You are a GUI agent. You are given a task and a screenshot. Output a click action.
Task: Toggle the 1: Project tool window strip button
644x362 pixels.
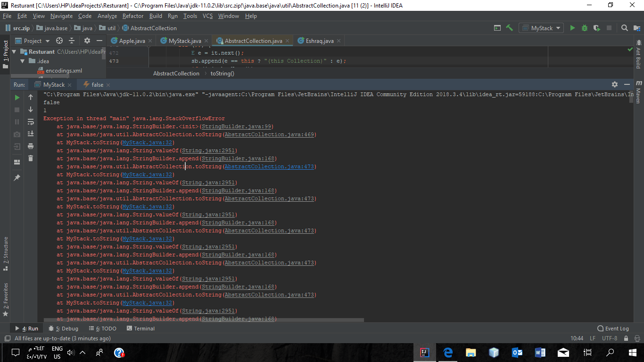(x=5, y=55)
